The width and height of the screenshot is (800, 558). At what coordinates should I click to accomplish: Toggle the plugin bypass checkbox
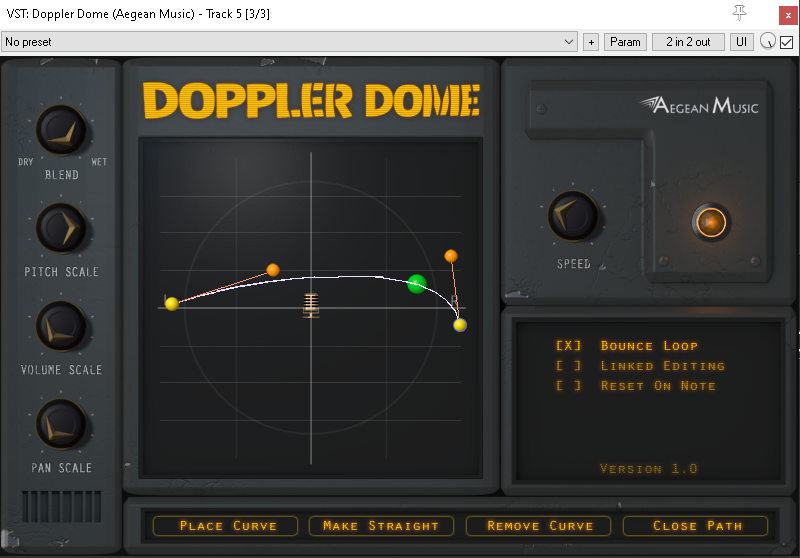(787, 42)
